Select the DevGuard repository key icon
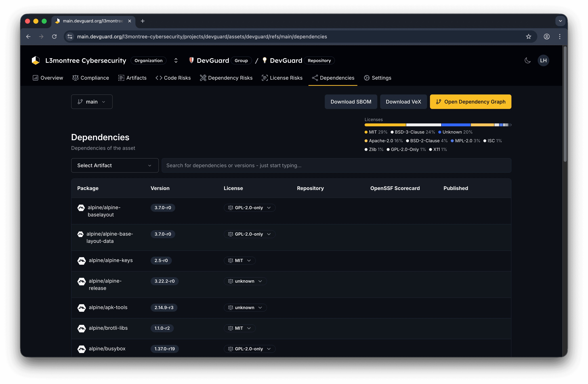Image resolution: width=588 pixels, height=384 pixels. click(x=264, y=60)
